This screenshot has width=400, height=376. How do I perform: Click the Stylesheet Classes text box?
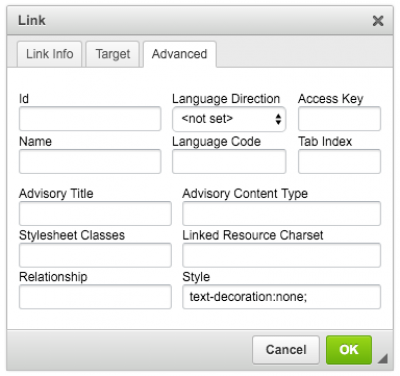pyautogui.click(x=95, y=255)
